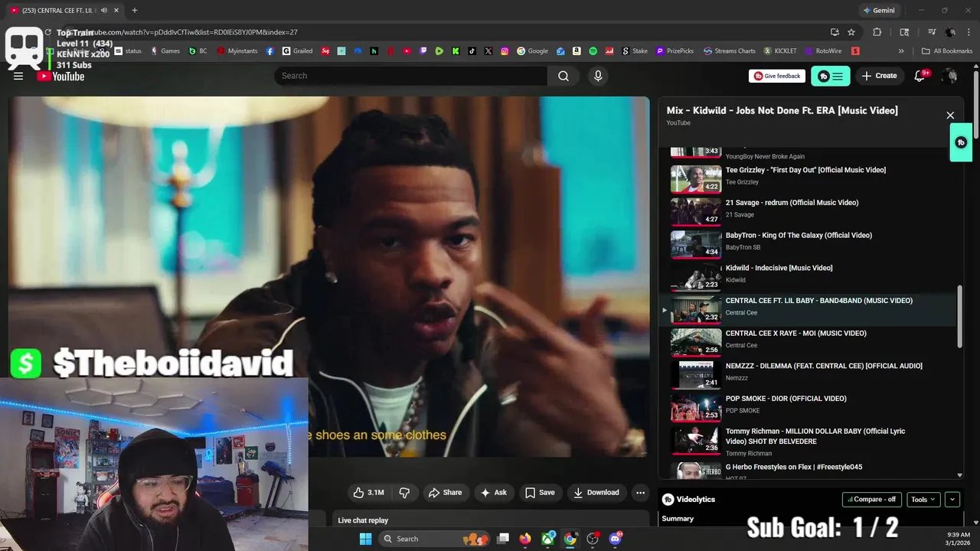This screenshot has width=980, height=551.
Task: Open the Facebook bookmark icon
Action: coord(270,51)
